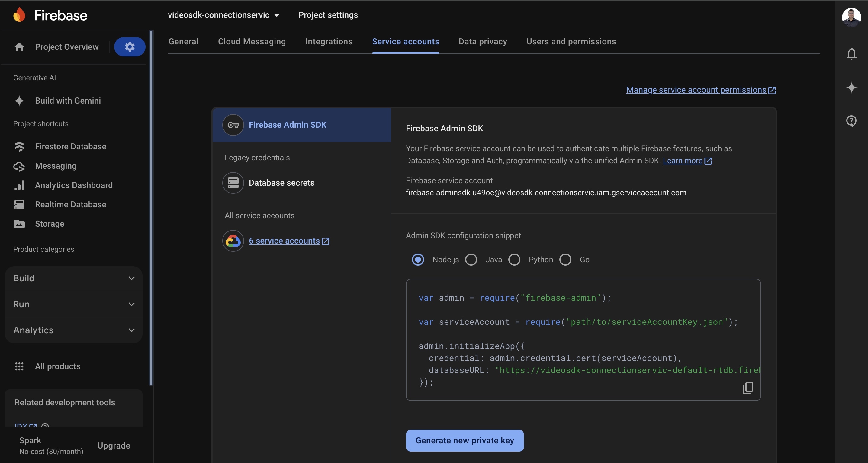The width and height of the screenshot is (868, 463).
Task: Click the All products grid icon
Action: coord(19,366)
